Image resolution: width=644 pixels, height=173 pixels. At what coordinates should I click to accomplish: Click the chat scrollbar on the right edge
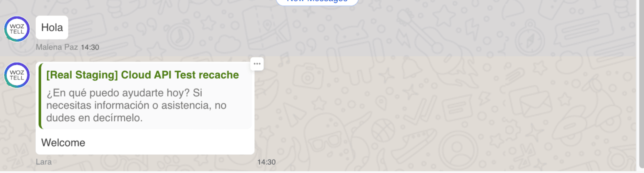coord(641,83)
